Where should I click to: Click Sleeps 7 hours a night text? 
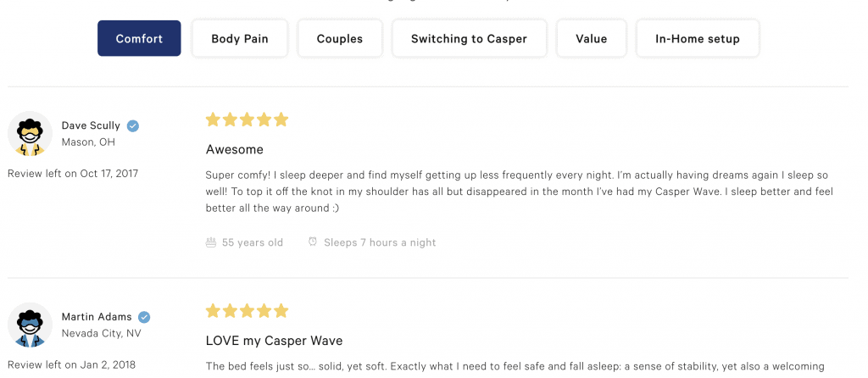tap(380, 242)
